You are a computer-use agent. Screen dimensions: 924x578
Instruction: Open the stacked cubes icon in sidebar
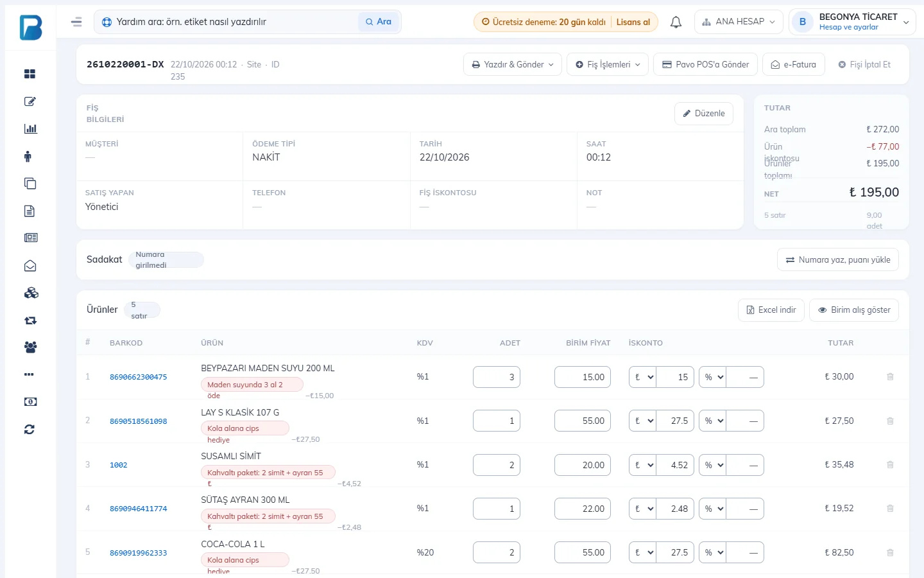[31, 293]
